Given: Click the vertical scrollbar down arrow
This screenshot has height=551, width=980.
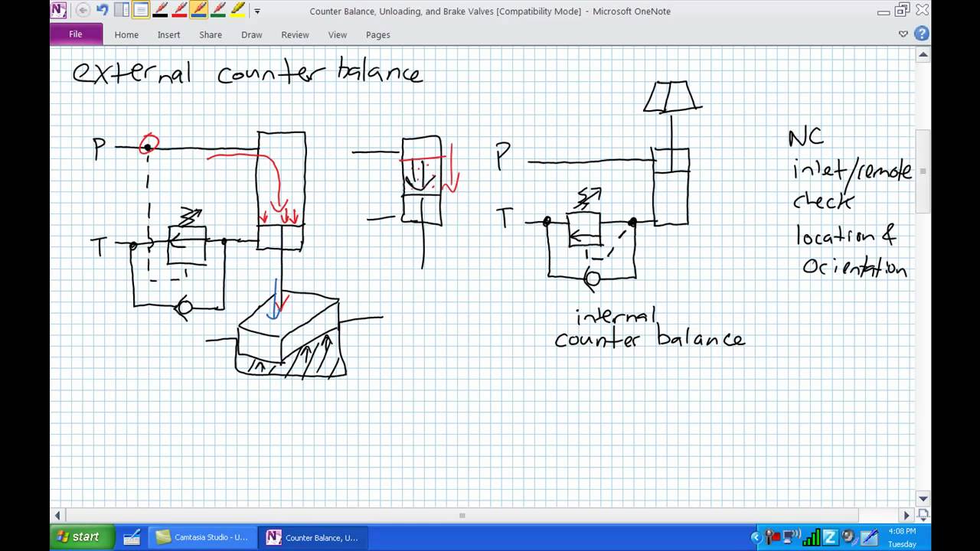Looking at the screenshot, I should click(923, 498).
